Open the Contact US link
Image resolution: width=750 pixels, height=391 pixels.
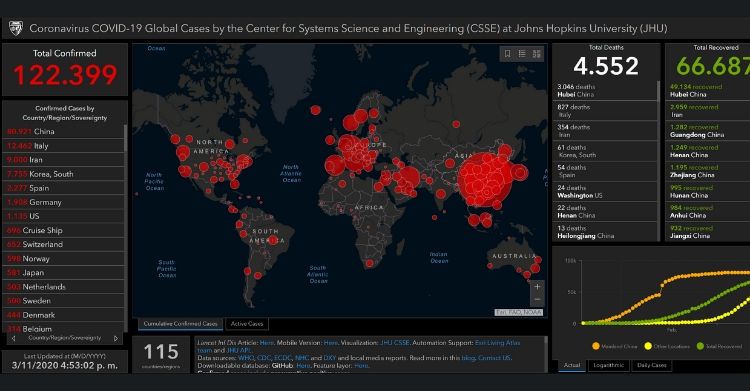[x=494, y=358]
